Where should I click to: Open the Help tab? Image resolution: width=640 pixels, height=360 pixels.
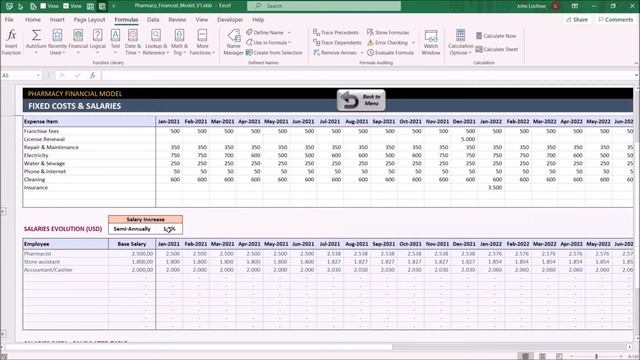(x=258, y=20)
